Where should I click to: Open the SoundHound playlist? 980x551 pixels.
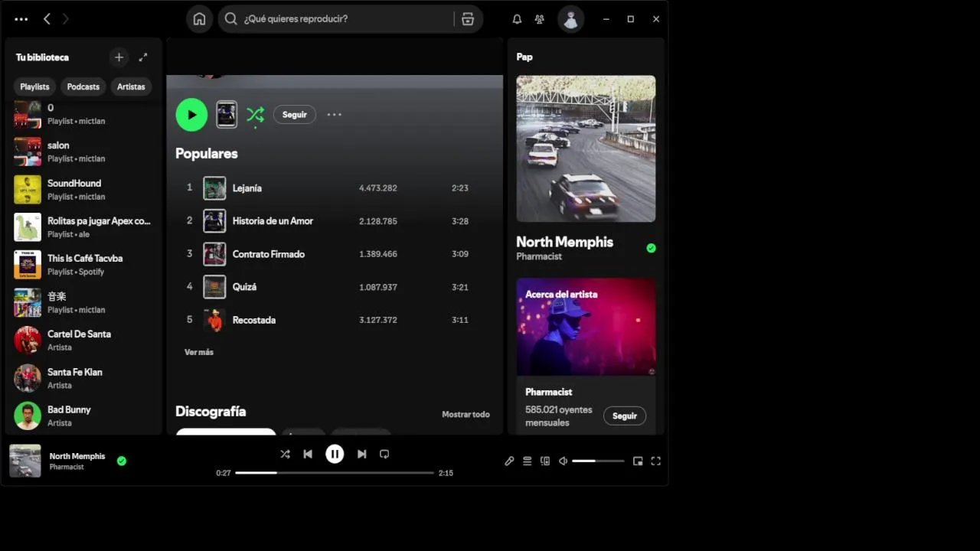click(x=84, y=189)
